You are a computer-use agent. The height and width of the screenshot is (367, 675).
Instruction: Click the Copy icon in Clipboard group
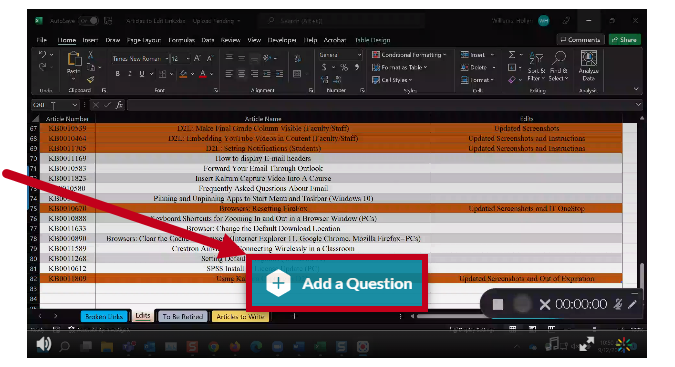click(x=91, y=67)
